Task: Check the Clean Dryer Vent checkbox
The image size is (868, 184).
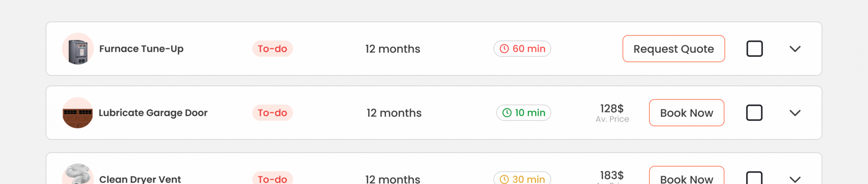Action: 754,178
